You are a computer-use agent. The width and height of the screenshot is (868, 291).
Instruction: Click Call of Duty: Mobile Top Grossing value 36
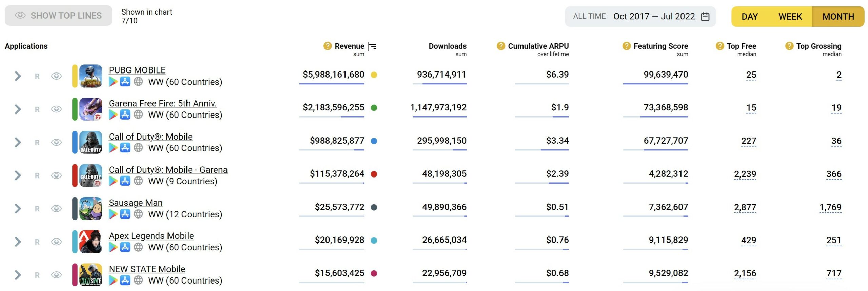[836, 141]
